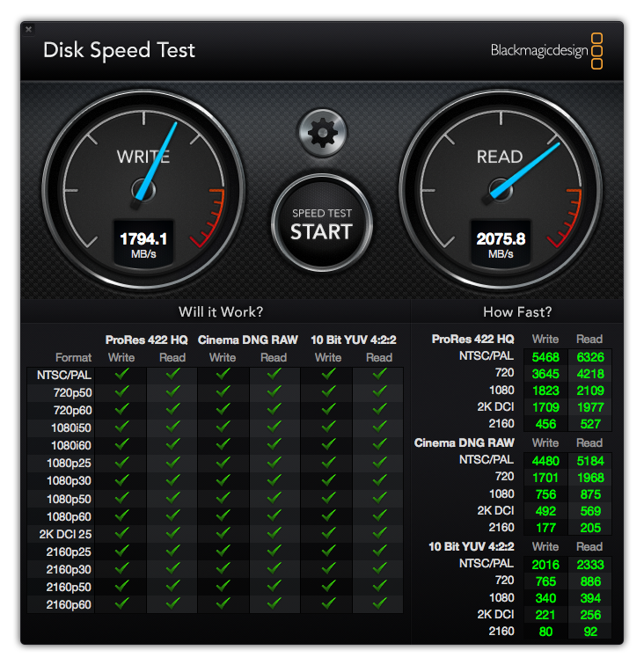Select ProRes 422 HQ NTSC/PAL write value 5468
Viewport: 644px width, 665px height.
click(545, 356)
